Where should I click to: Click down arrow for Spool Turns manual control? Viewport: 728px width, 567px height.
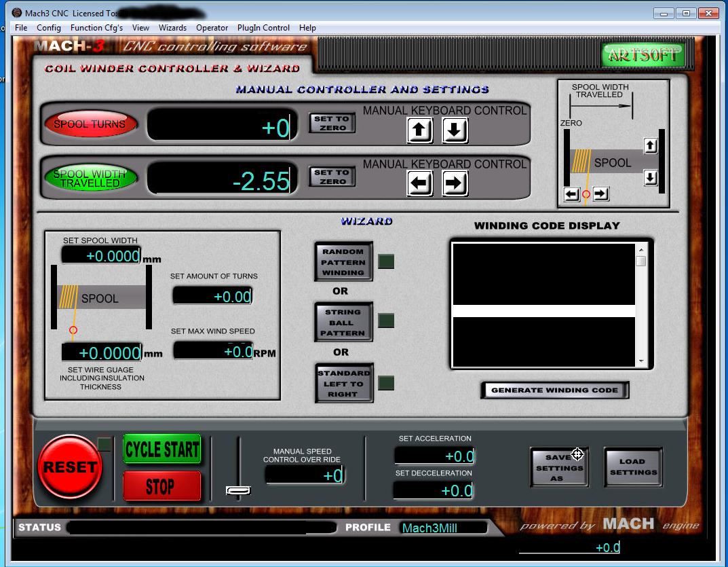coord(455,130)
